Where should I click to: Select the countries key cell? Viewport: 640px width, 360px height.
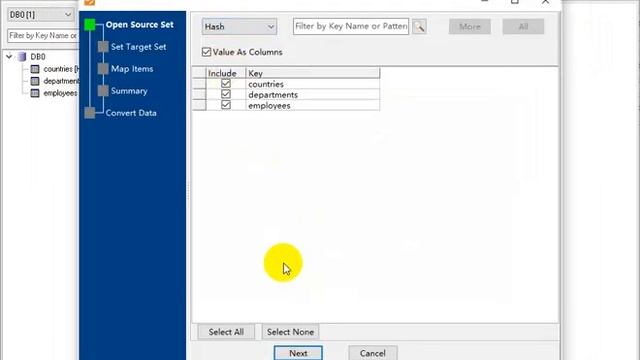[313, 84]
